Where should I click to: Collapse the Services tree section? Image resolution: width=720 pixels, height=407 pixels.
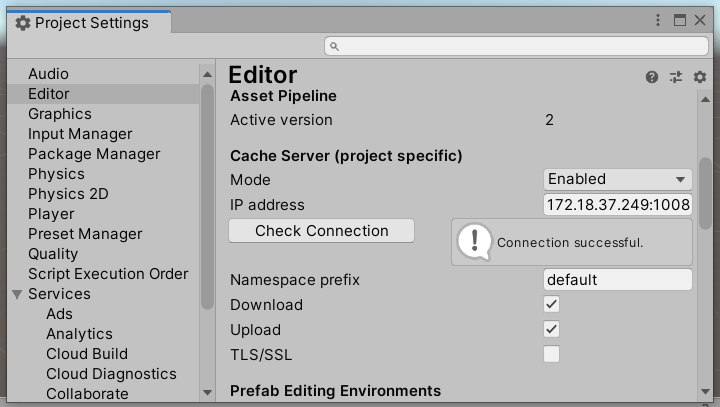click(17, 294)
